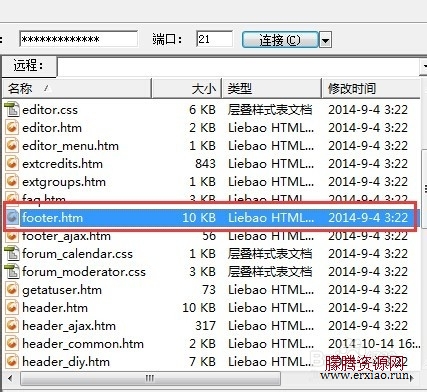Select the extcredits.htm file name
Screen dimensions: 427x392
[x=62, y=164]
